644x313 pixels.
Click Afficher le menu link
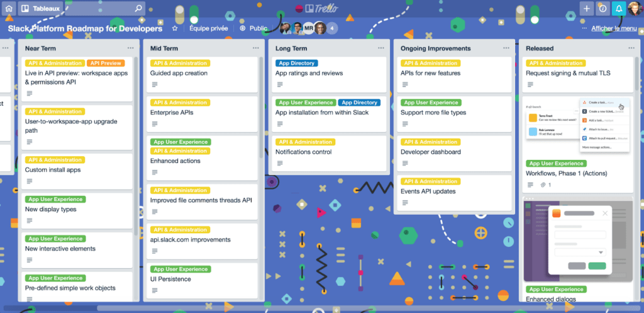click(x=614, y=28)
